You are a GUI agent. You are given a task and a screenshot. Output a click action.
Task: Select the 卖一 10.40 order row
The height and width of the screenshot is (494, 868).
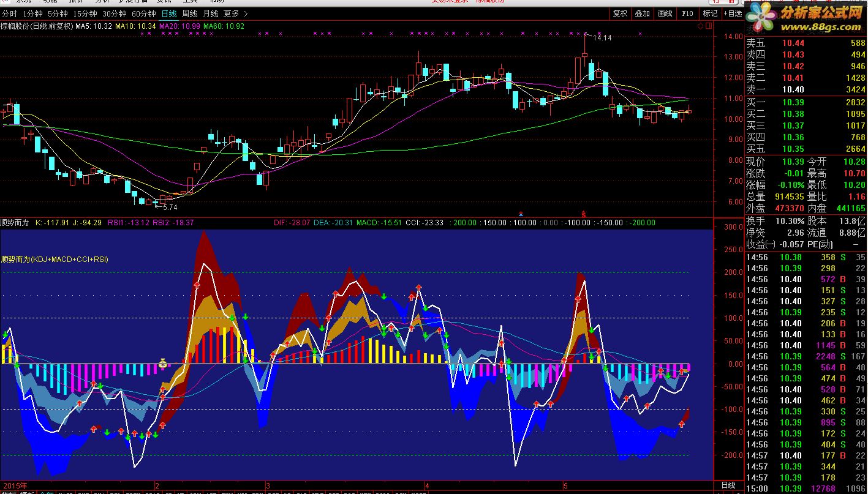click(x=806, y=89)
